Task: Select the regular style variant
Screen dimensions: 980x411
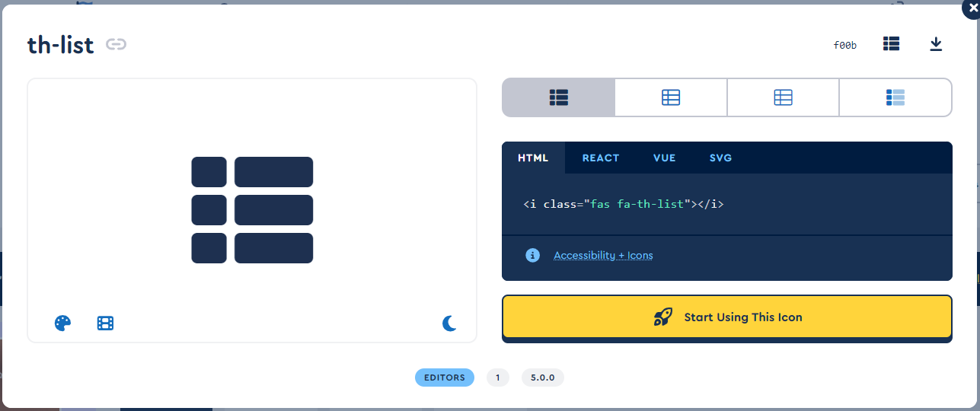Action: (x=671, y=97)
